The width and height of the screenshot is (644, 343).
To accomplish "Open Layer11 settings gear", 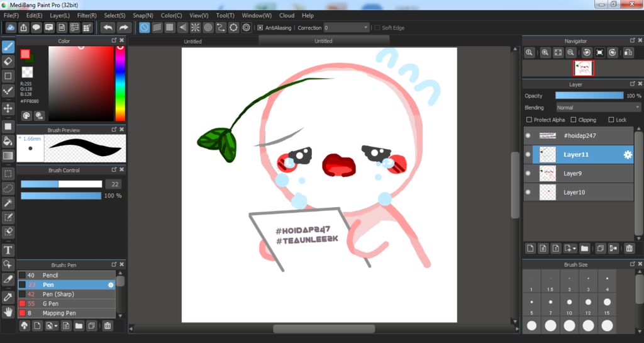I will coord(628,154).
